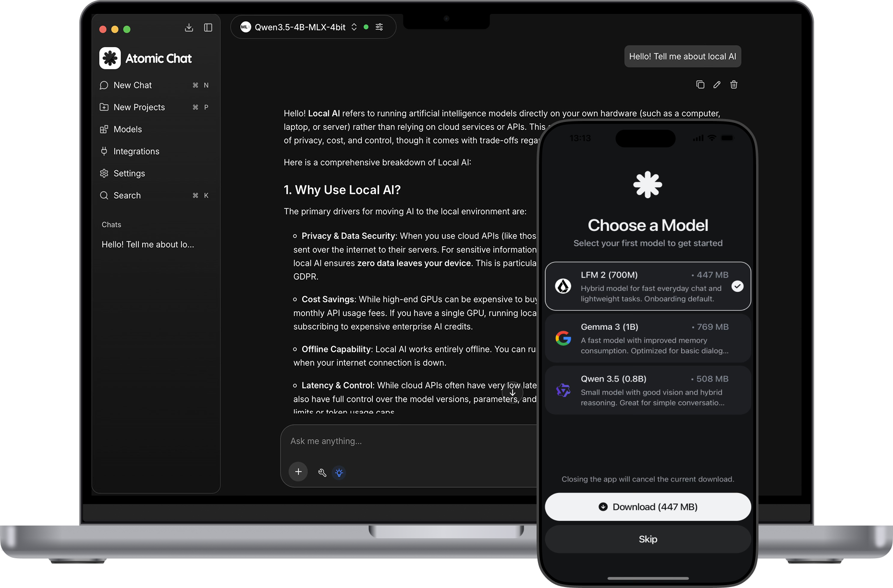
Task: Click the phone Wi-Fi status icon
Action: [x=712, y=138]
